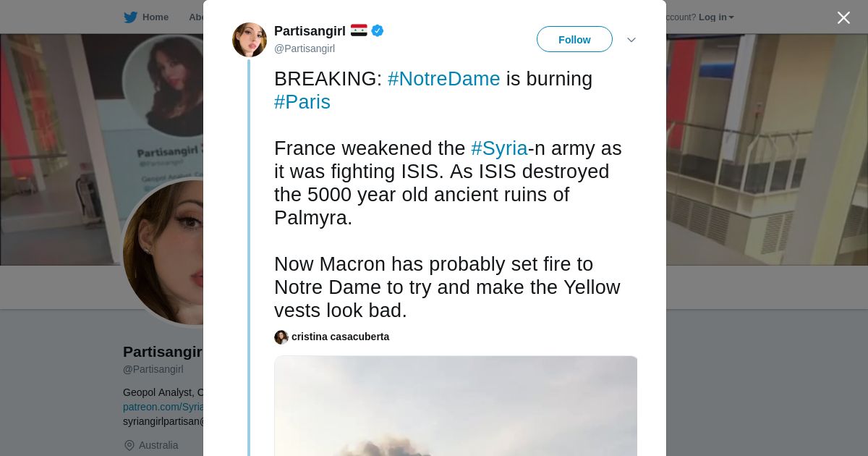Screen dimensions: 868x456
Task: Open the #Paris hashtag link
Action: click(x=302, y=102)
